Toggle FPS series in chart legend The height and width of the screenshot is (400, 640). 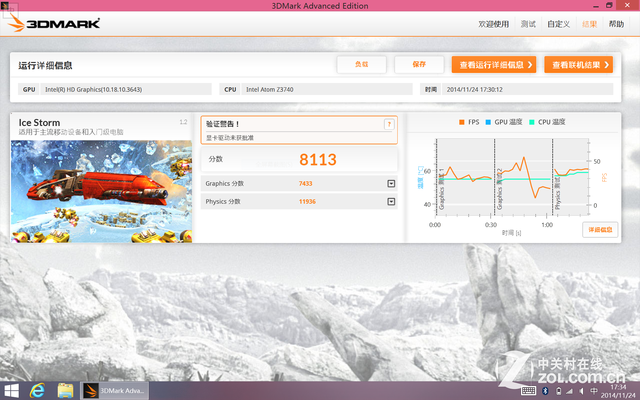468,122
